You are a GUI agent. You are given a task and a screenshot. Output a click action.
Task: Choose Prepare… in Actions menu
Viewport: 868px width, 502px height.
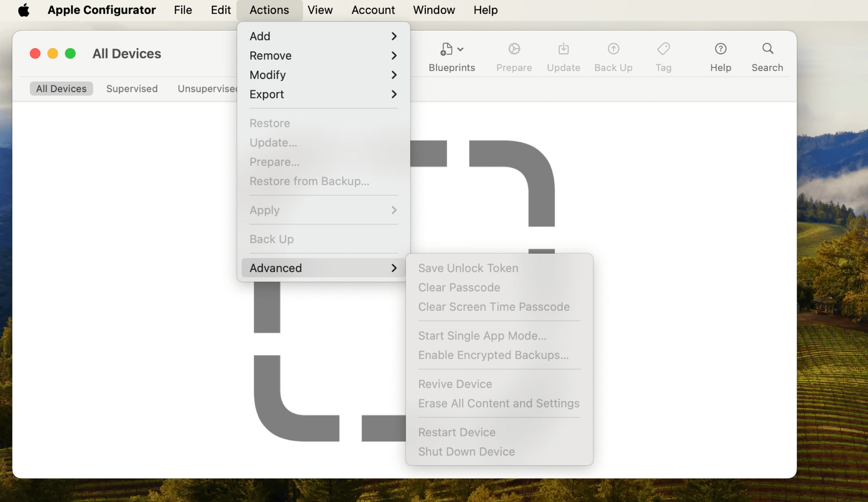(323, 162)
